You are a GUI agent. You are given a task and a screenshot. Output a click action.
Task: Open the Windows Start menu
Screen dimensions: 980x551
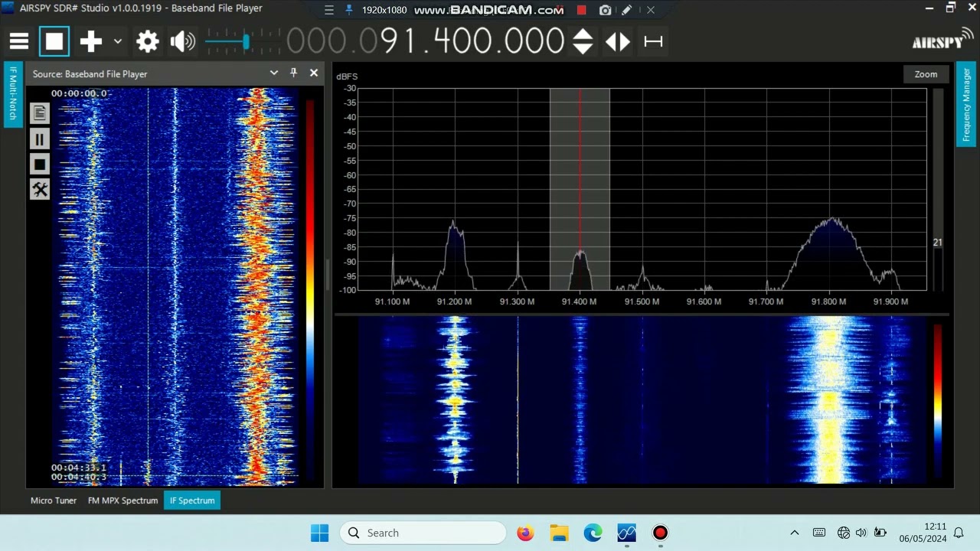(319, 533)
